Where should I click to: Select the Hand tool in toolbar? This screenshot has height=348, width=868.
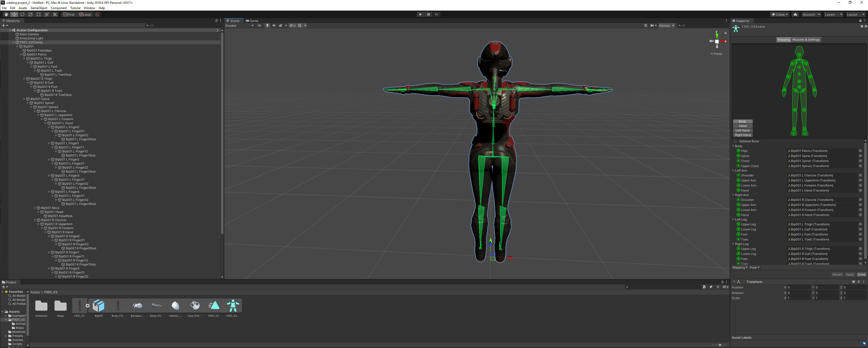(x=6, y=14)
